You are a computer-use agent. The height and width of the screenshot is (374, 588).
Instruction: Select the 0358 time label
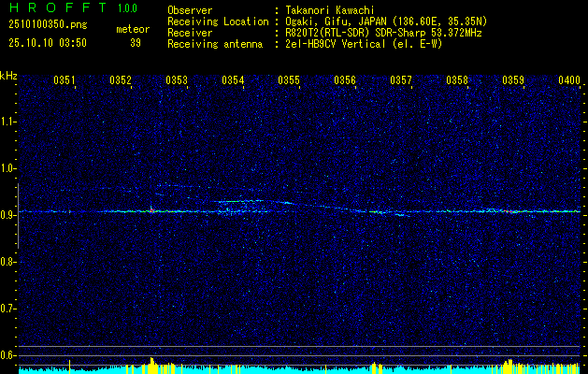pyautogui.click(x=457, y=79)
